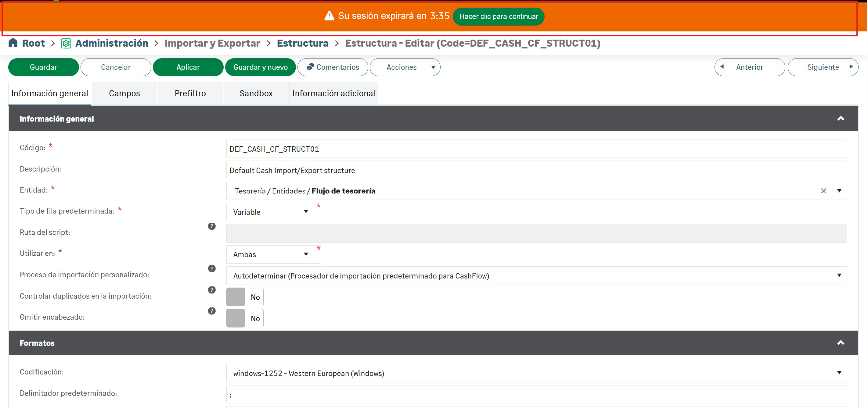Viewport: 868px width, 408px height.
Task: Open help icon for Controlar duplicados
Action: click(212, 290)
